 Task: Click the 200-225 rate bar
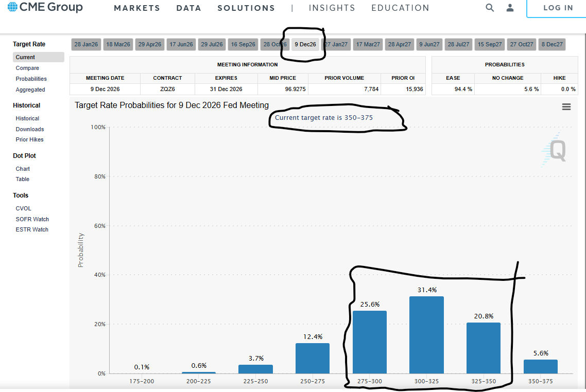pos(199,372)
